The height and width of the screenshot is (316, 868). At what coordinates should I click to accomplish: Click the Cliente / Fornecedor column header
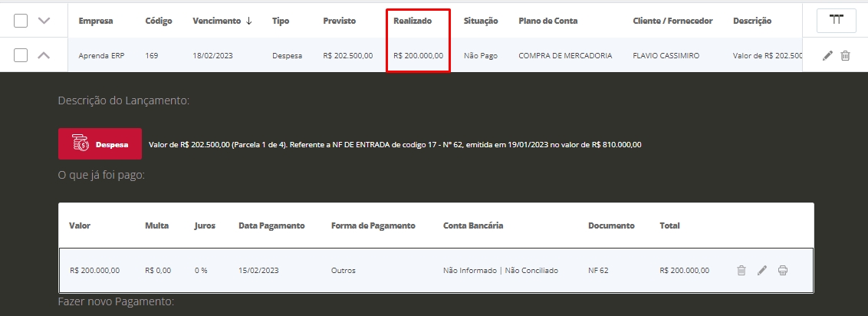[672, 21]
